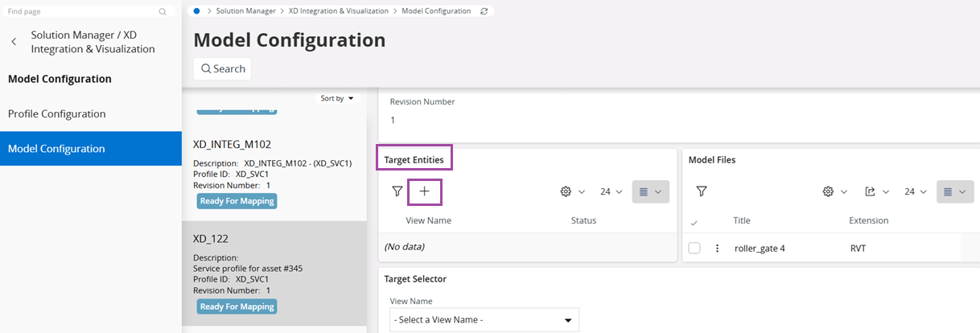The width and height of the screenshot is (980, 333).
Task: Go to Solution Manager in the breadcrumb
Action: 246,11
